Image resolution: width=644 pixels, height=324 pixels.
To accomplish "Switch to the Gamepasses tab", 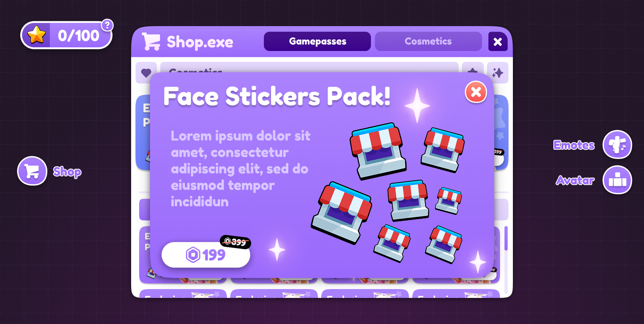I will click(x=317, y=41).
